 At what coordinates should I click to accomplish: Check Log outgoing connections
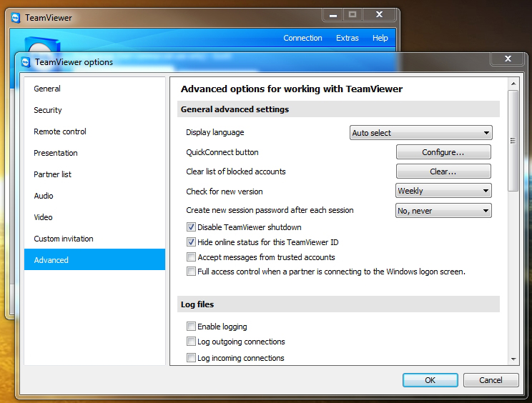pos(191,342)
